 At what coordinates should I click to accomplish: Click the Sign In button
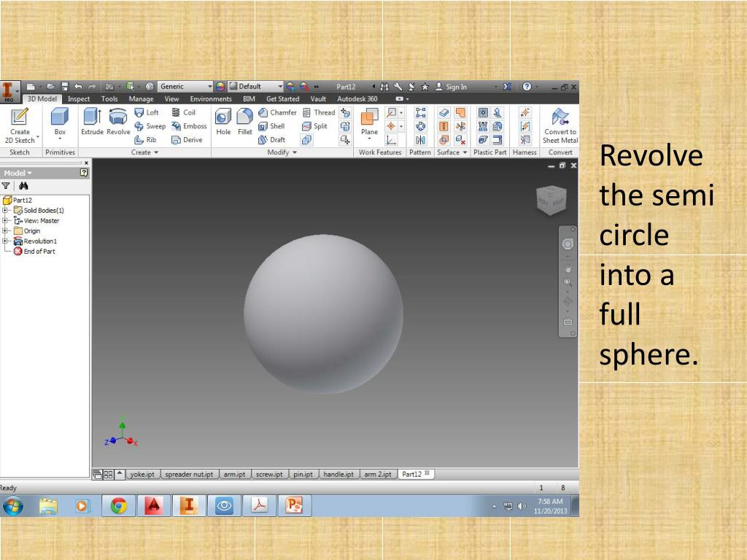tap(451, 87)
